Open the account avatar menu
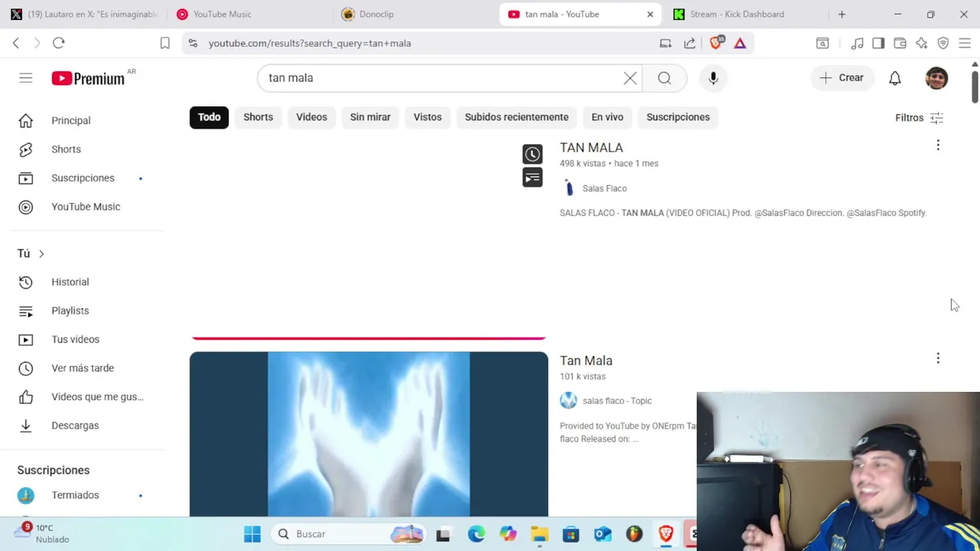The image size is (980, 551). click(936, 78)
